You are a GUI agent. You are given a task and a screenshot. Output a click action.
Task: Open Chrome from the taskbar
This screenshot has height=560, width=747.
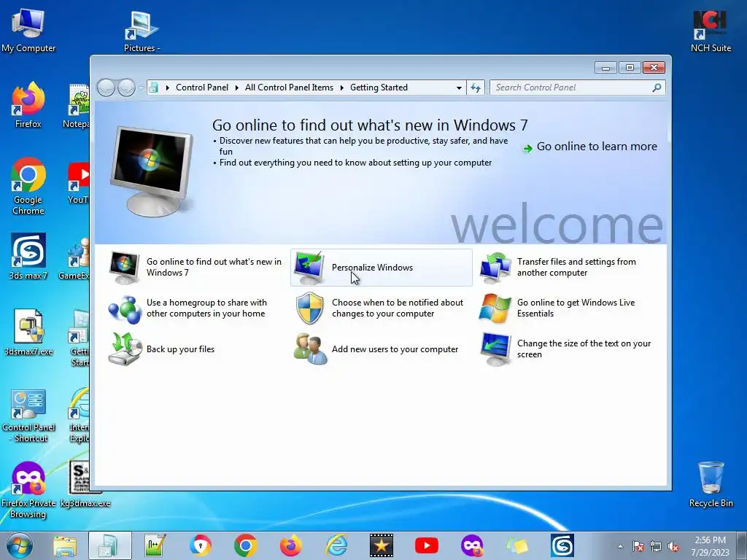245,545
